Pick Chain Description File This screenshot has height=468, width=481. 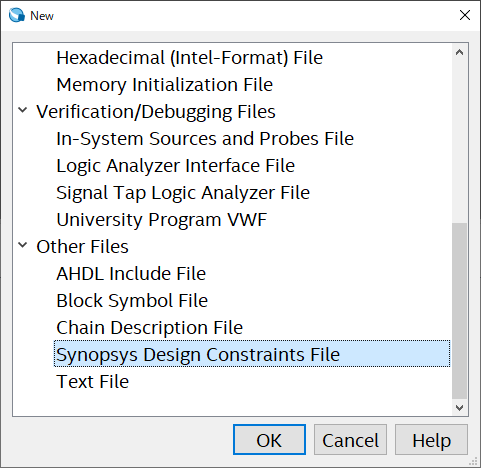[149, 328]
